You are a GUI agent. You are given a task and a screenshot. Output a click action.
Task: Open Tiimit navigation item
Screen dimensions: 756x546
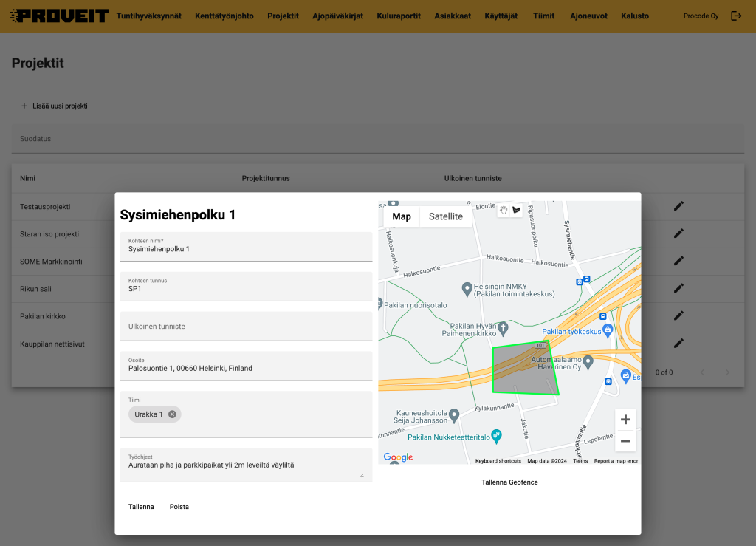coord(544,16)
